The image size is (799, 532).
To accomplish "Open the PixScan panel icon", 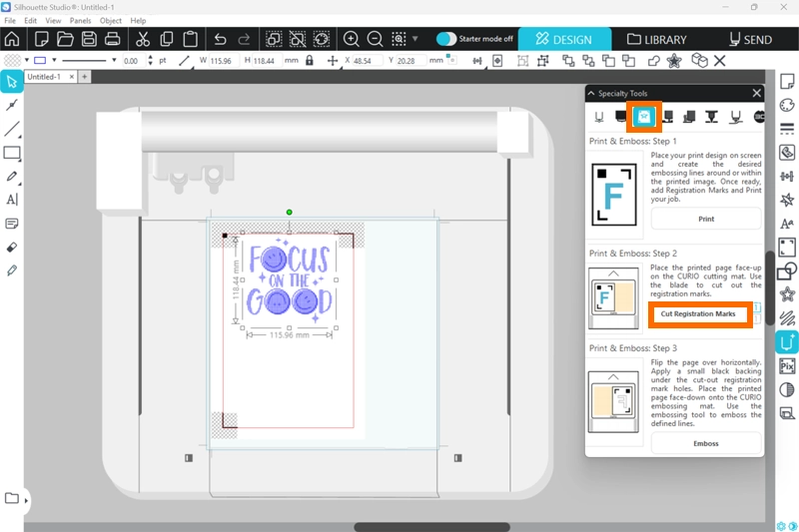I will [x=786, y=366].
